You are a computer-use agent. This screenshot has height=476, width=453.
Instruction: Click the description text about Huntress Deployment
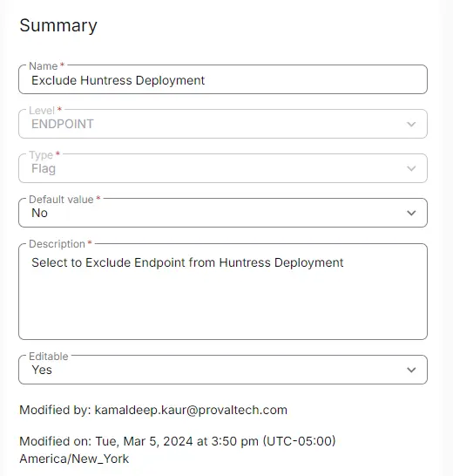(x=187, y=262)
